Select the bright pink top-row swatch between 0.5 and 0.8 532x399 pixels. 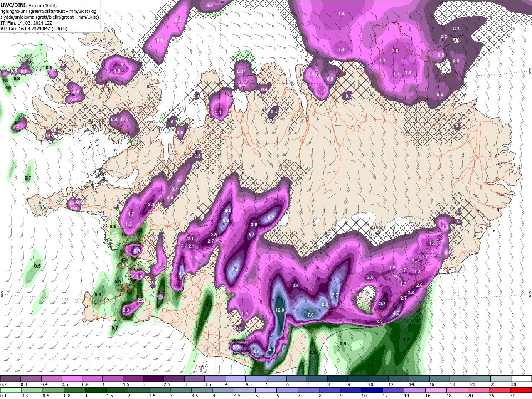click(72, 379)
